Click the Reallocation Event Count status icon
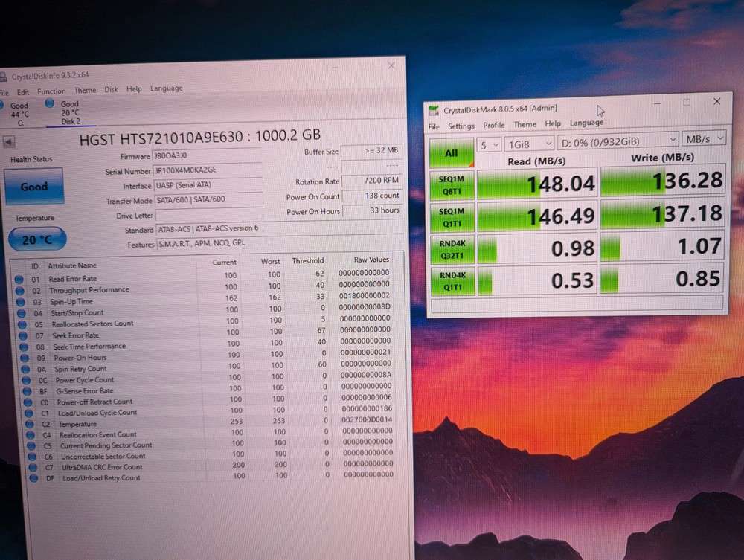The height and width of the screenshot is (560, 744). pos(31,435)
